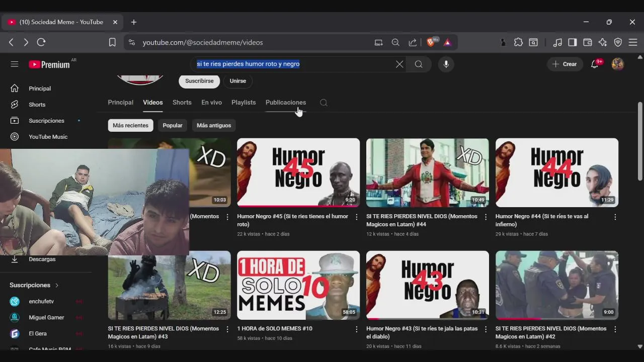
Task: Open the Publicaciones tab
Action: point(286,103)
